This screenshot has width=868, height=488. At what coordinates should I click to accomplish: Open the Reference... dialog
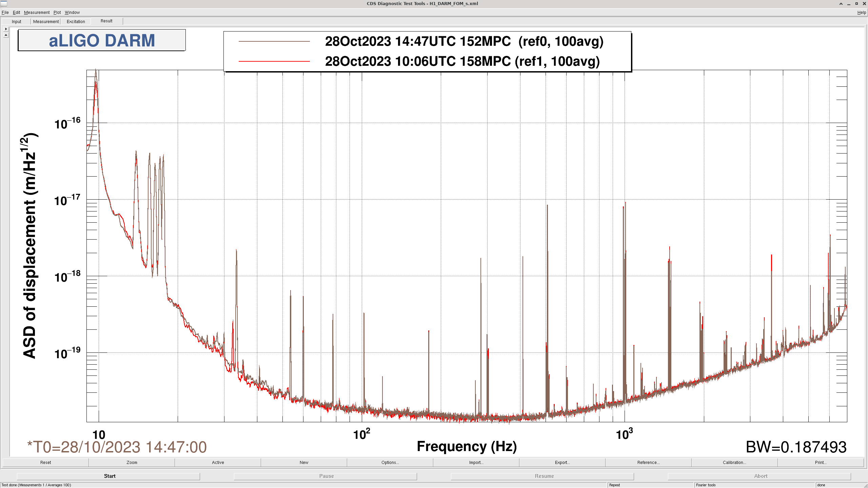pos(648,463)
